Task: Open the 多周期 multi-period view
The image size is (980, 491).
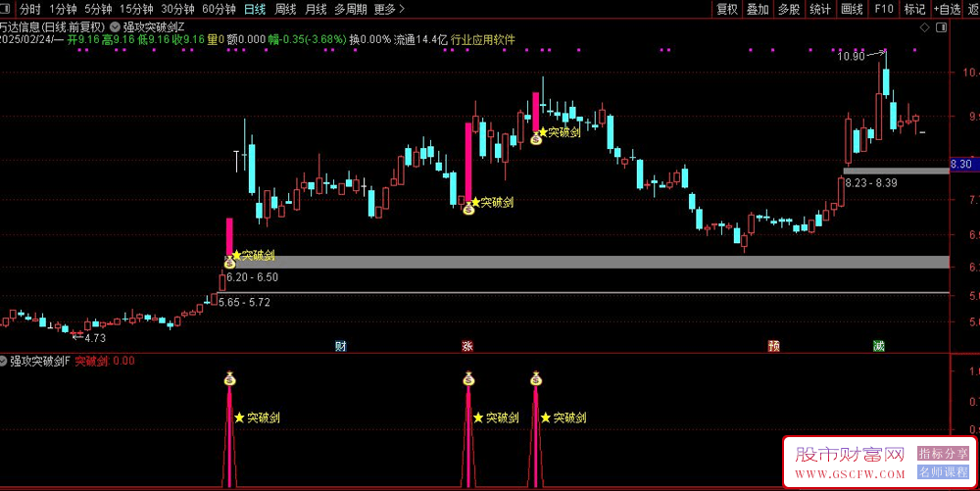Action: (x=350, y=9)
